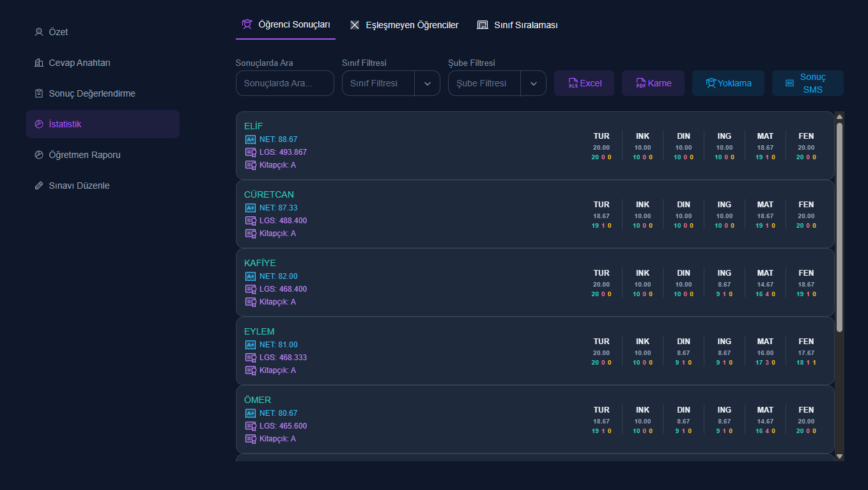The height and width of the screenshot is (490, 868).
Task: Click ING column in KAFİYE row
Action: pyautogui.click(x=724, y=283)
